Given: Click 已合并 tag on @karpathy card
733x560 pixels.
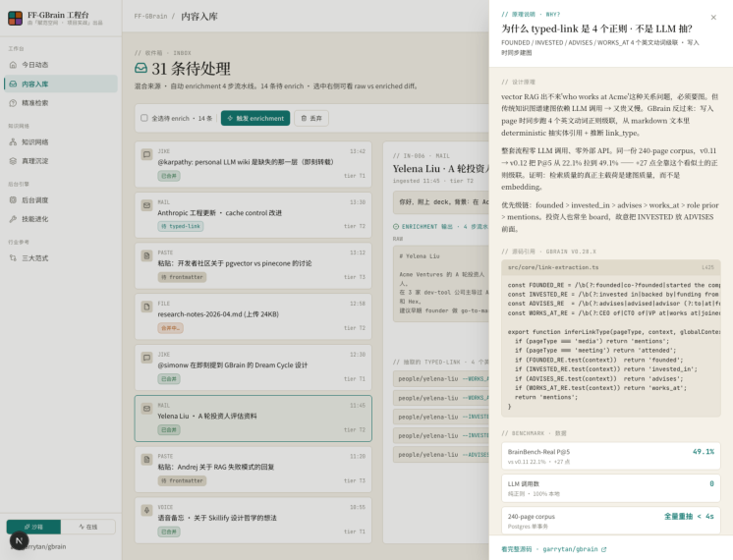Looking at the screenshot, I should [169, 176].
